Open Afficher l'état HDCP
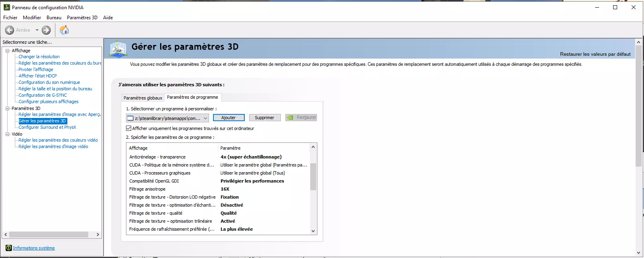The height and width of the screenshot is (258, 644). point(38,76)
